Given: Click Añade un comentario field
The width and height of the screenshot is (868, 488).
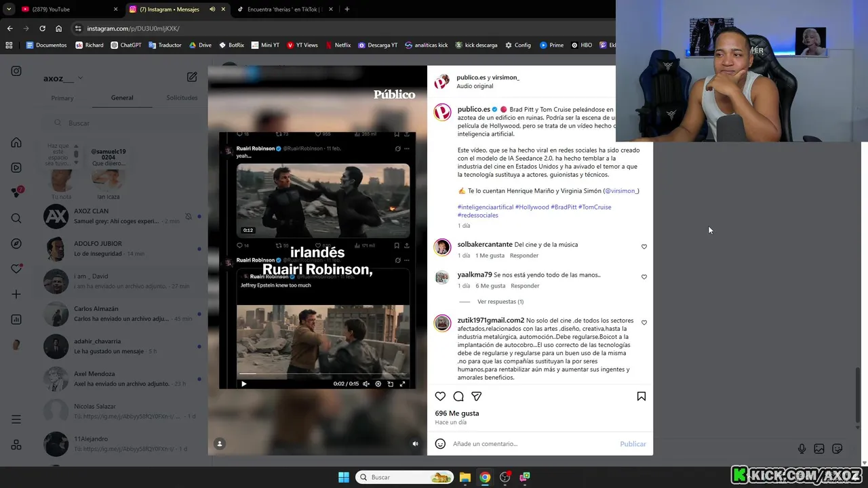Looking at the screenshot, I should (532, 444).
